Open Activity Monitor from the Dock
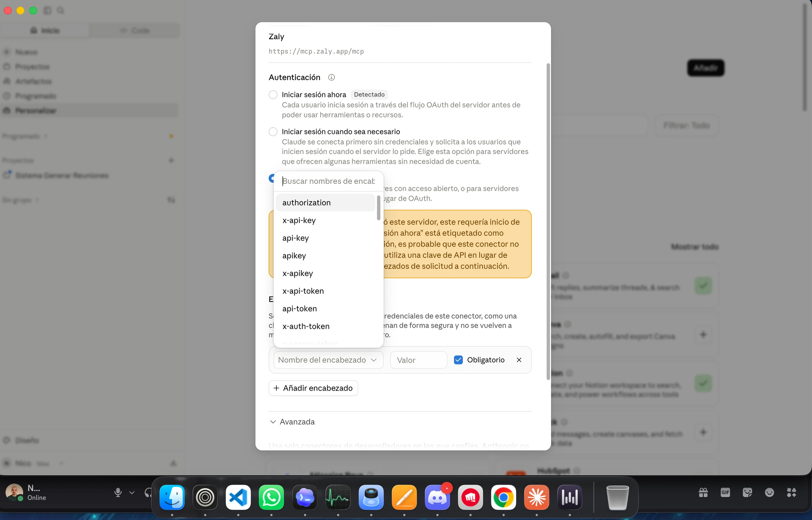812x520 pixels. (x=338, y=497)
